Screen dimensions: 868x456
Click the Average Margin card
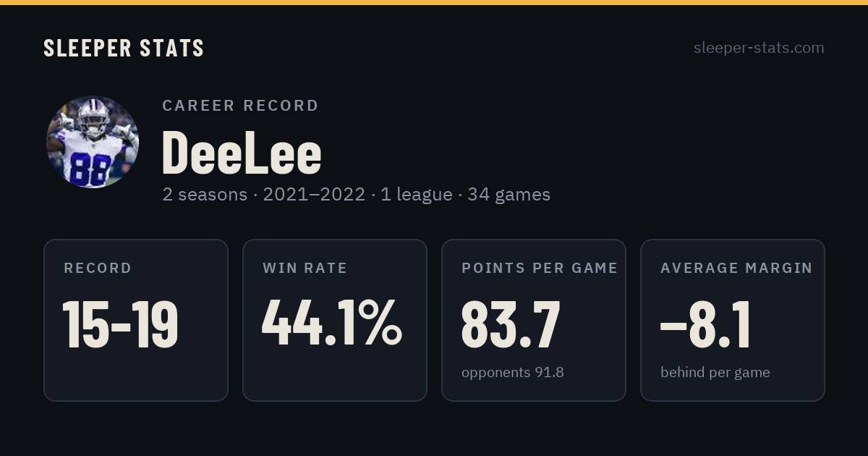tap(733, 320)
